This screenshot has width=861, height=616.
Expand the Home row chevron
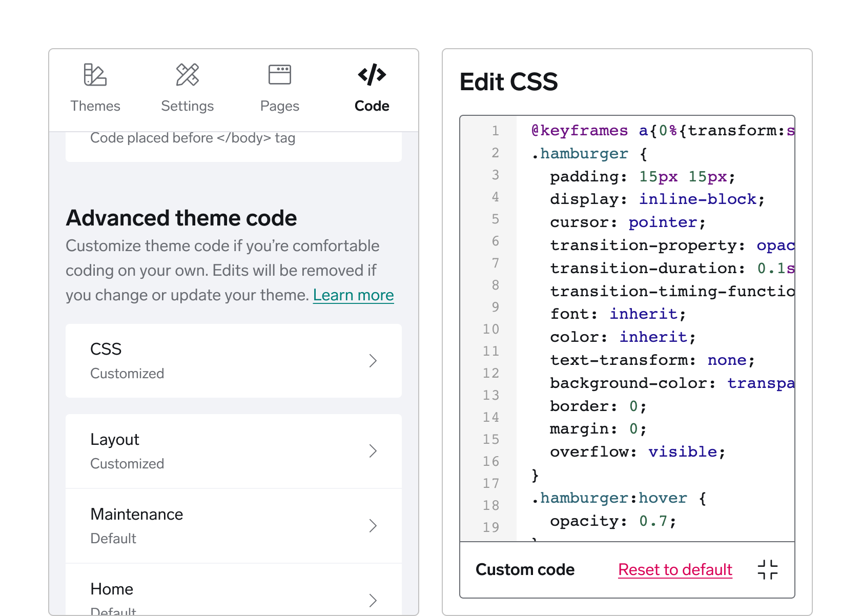[373, 600]
